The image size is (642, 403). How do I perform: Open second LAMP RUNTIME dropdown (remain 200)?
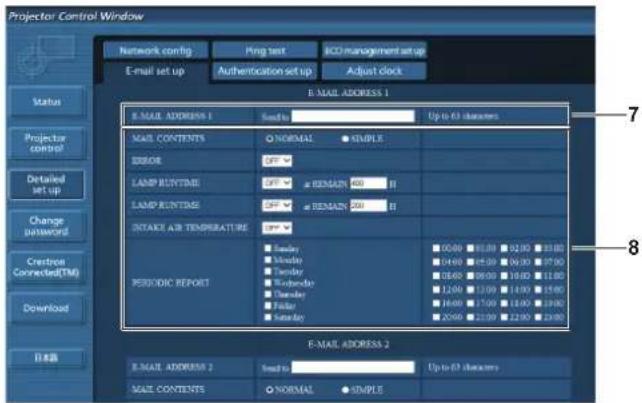pyautogui.click(x=277, y=205)
